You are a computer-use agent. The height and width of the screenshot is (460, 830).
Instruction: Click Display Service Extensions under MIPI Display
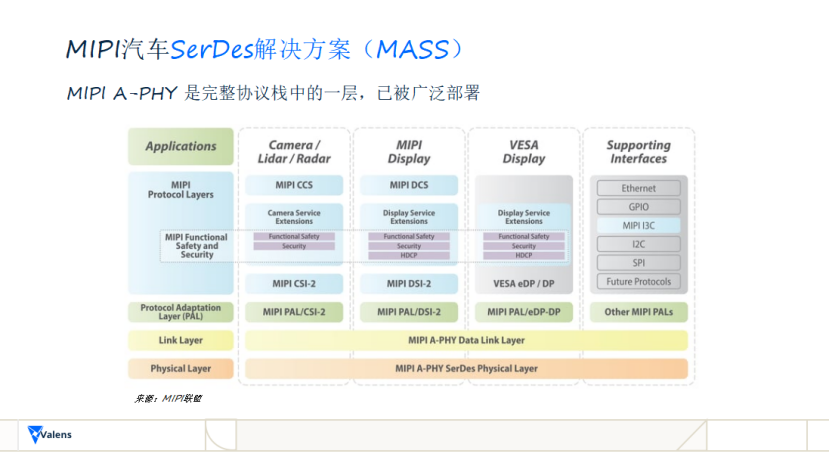pyautogui.click(x=409, y=217)
